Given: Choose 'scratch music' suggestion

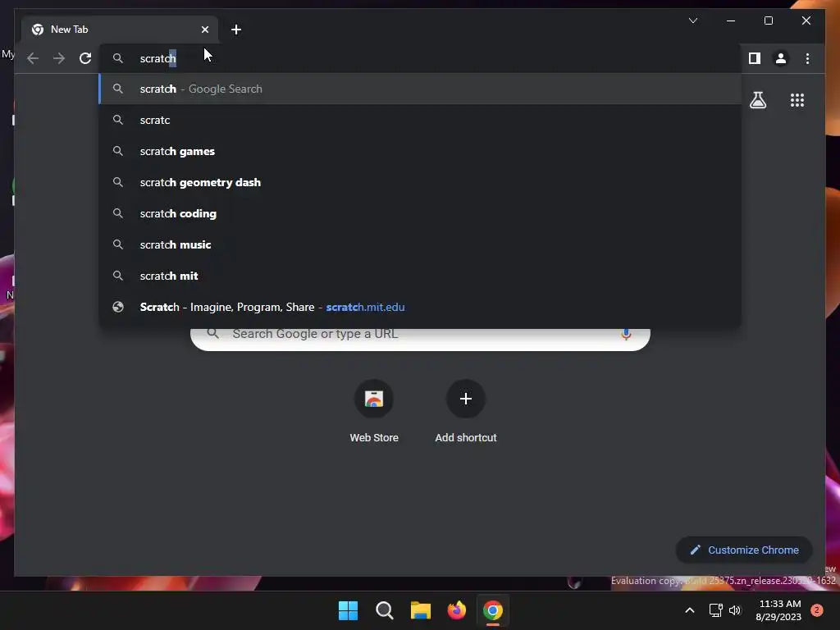Looking at the screenshot, I should click(x=420, y=244).
